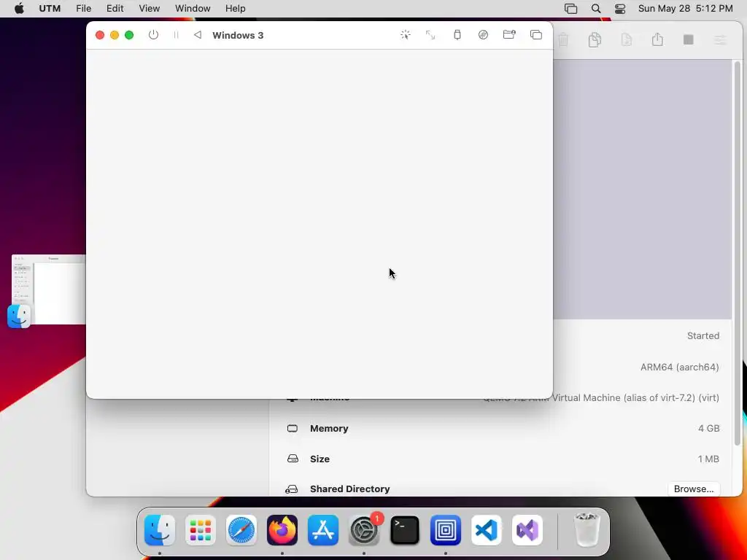Open the Edit menu

pyautogui.click(x=115, y=9)
